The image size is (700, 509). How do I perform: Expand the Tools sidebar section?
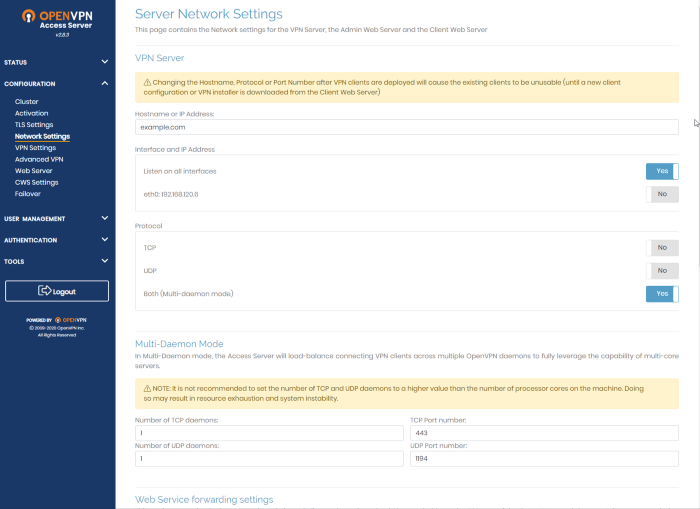(104, 261)
